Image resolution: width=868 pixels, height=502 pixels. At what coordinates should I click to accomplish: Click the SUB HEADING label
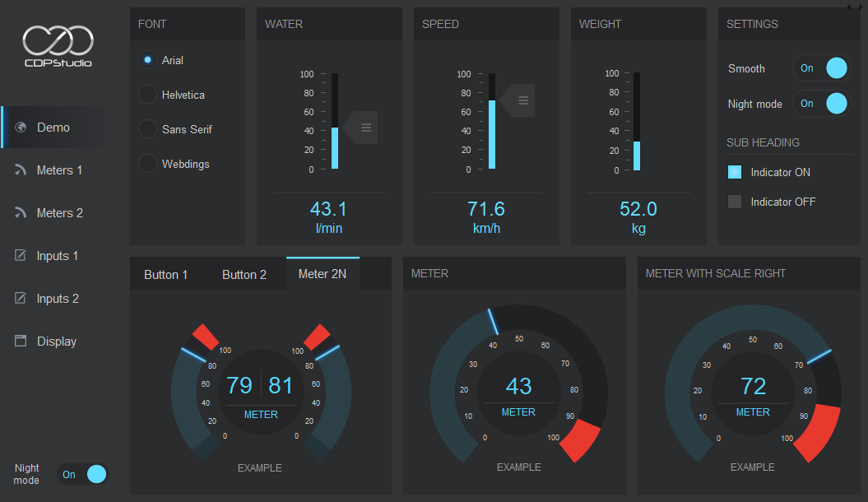pos(763,142)
